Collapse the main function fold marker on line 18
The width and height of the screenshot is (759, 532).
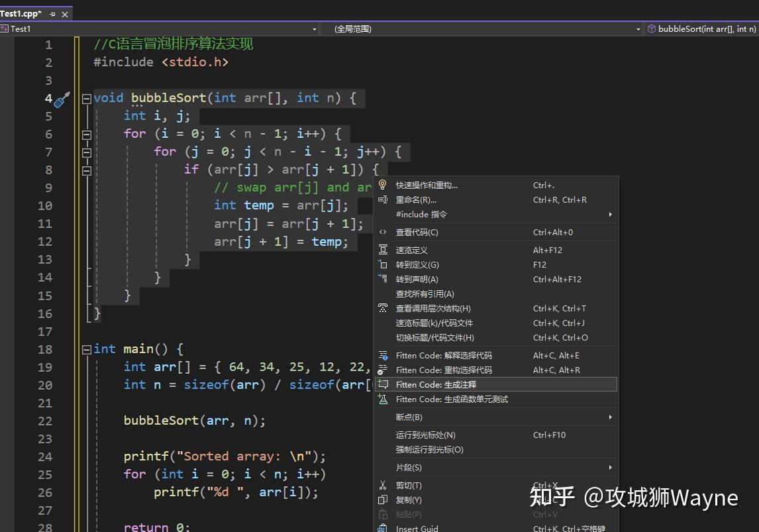(86, 349)
